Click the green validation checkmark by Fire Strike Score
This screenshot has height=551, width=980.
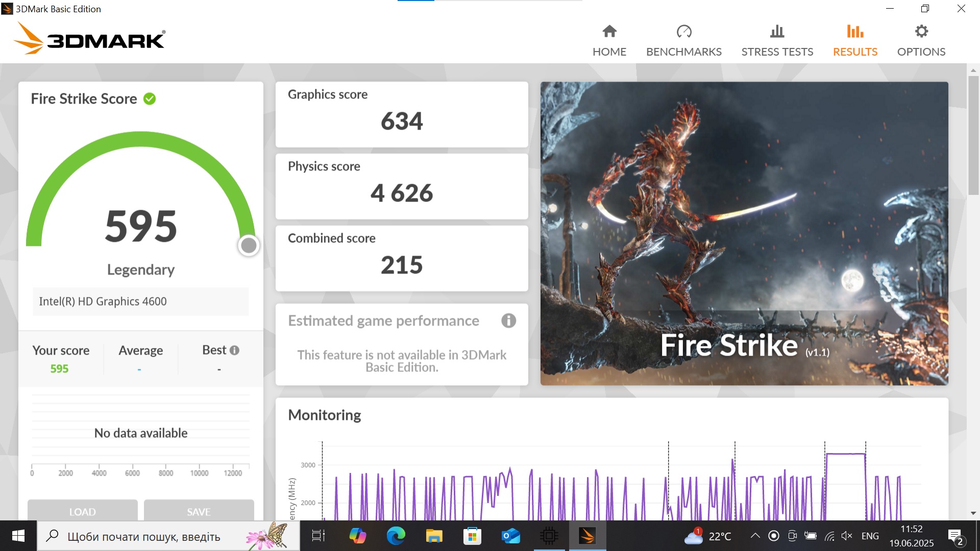150,99
